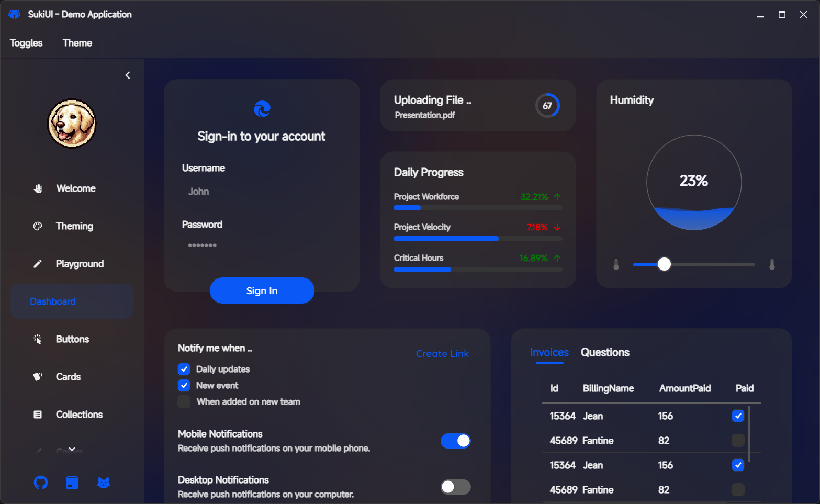This screenshot has width=820, height=504.
Task: Click the list icon beside Collections
Action: (38, 415)
